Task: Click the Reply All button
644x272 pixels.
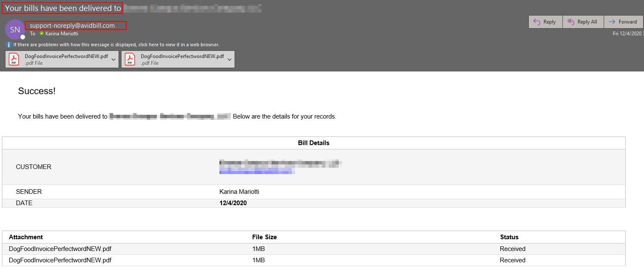Action: click(x=583, y=21)
